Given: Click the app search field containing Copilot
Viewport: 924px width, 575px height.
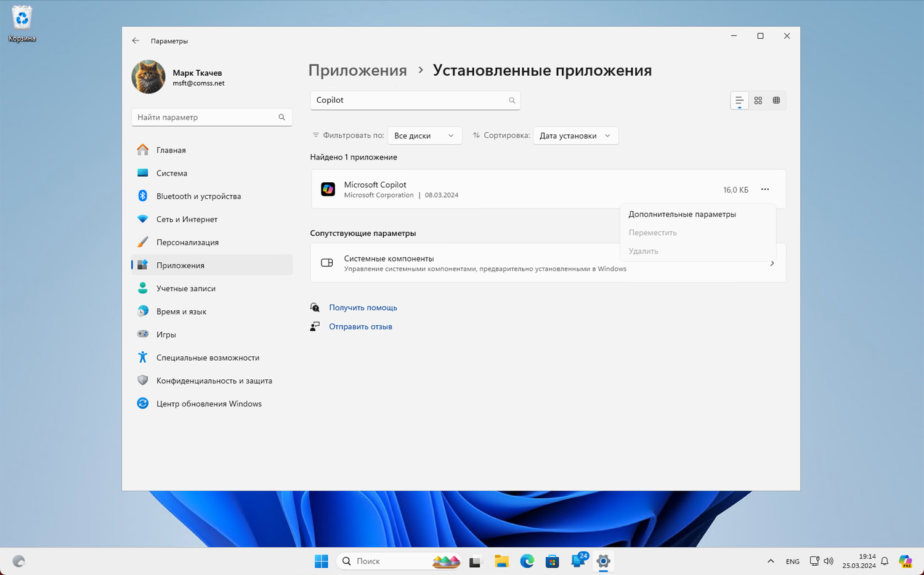Looking at the screenshot, I should pos(415,100).
